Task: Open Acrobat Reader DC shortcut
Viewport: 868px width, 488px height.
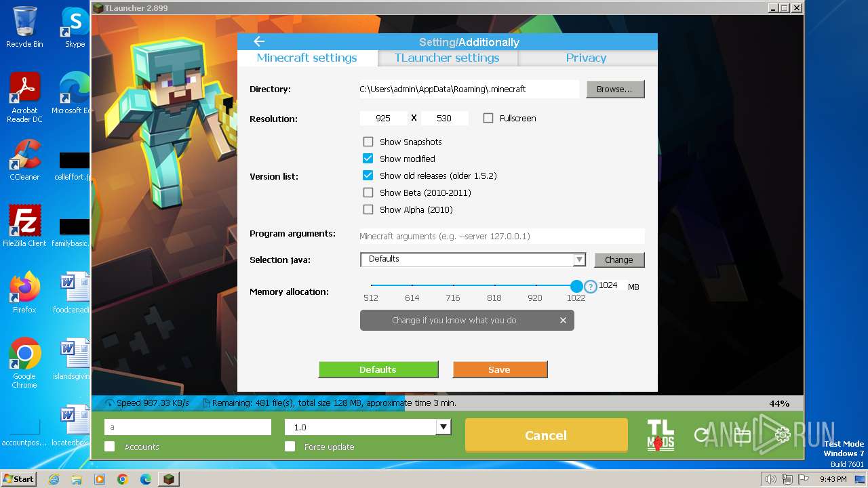Action: [x=24, y=98]
